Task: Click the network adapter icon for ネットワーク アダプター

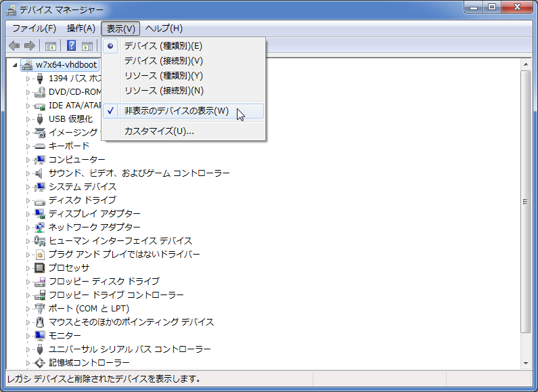Action: point(39,227)
